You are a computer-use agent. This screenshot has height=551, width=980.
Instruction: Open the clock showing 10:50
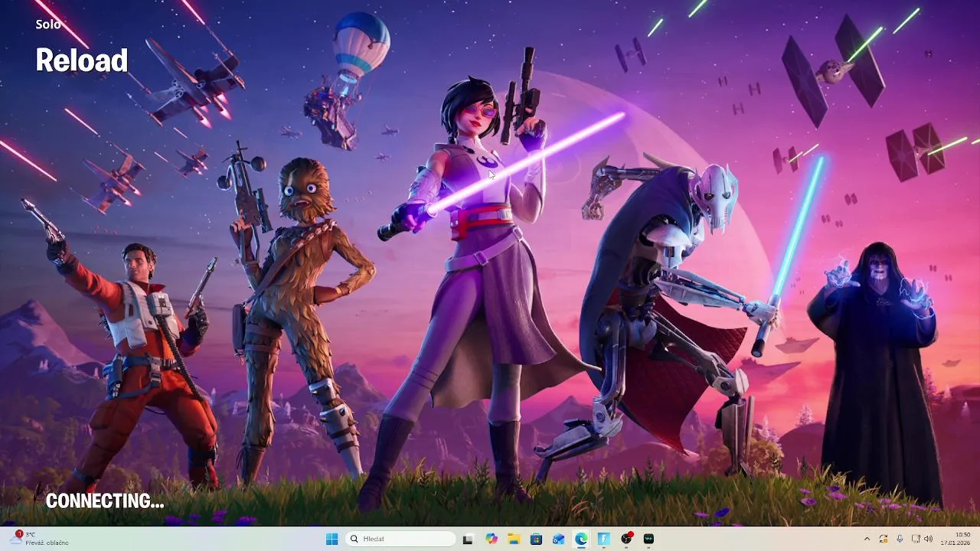[957, 539]
